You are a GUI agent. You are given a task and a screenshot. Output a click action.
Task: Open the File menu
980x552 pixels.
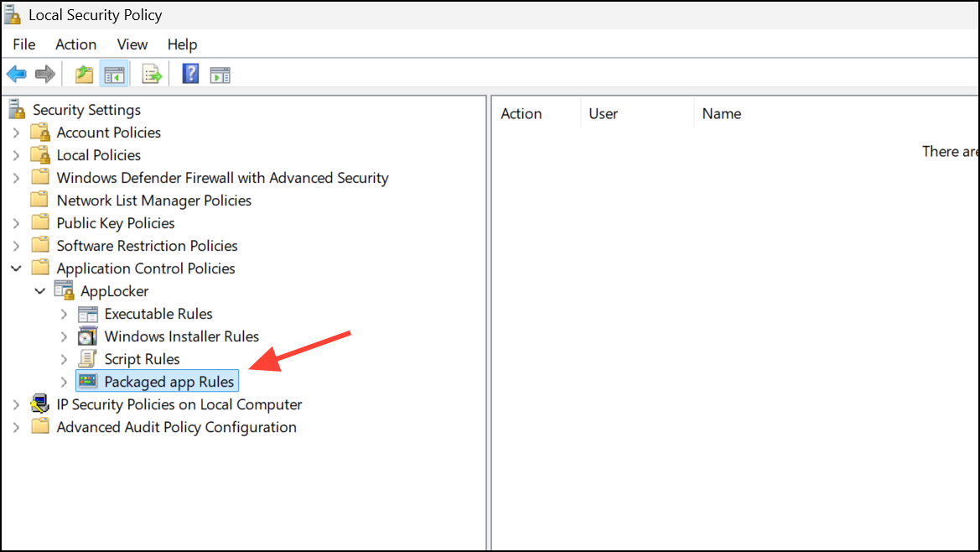tap(24, 44)
